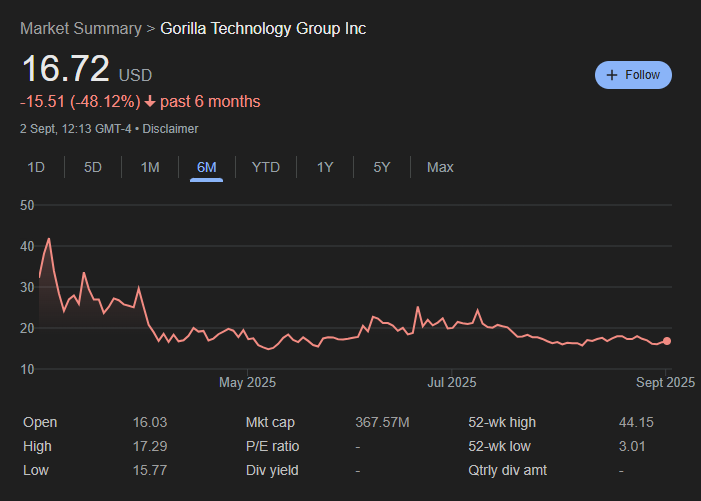Click the Jul 2025 axis label
The height and width of the screenshot is (501, 701).
(452, 383)
